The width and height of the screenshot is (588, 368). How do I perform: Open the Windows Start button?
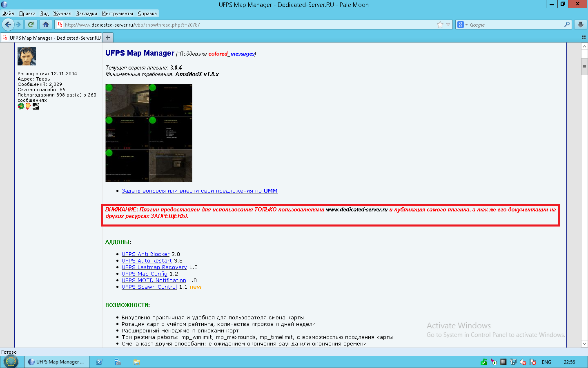click(x=11, y=362)
